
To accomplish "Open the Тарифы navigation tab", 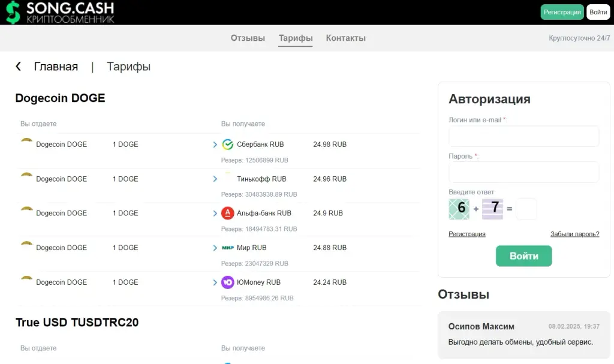I will click(x=296, y=38).
